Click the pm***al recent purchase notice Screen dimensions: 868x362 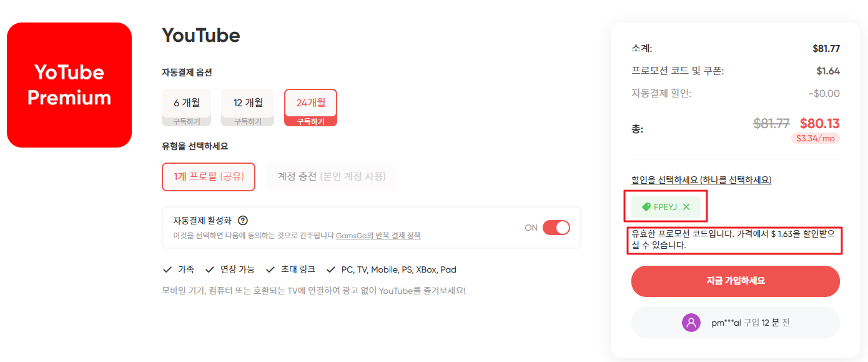coord(735,323)
